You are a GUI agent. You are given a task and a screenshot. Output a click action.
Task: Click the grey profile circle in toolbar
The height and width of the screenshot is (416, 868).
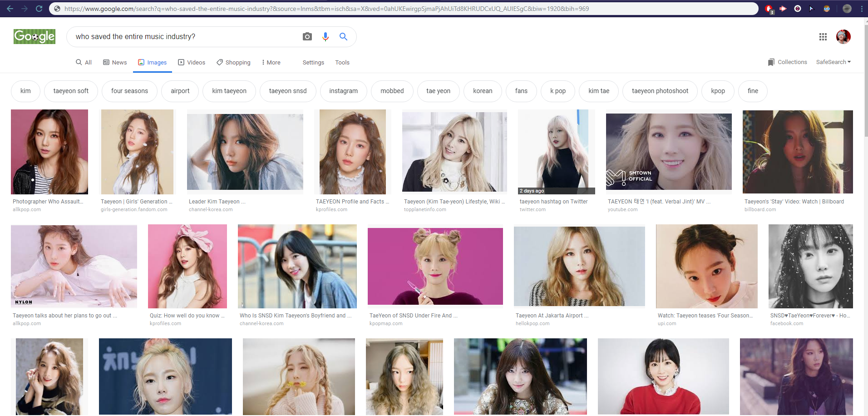[847, 9]
